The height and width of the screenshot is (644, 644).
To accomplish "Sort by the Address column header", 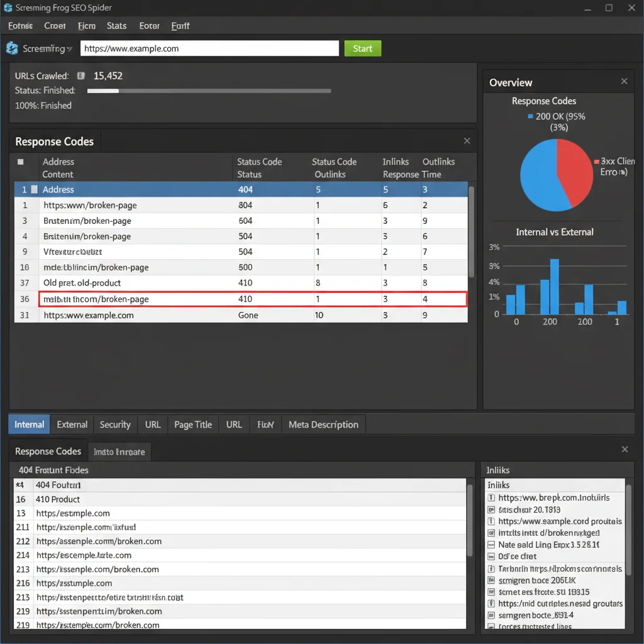I will 58,162.
